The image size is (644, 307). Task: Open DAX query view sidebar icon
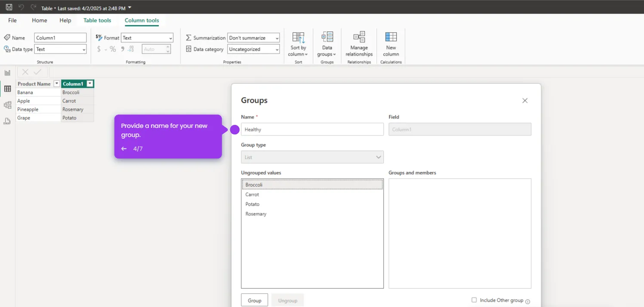7,121
